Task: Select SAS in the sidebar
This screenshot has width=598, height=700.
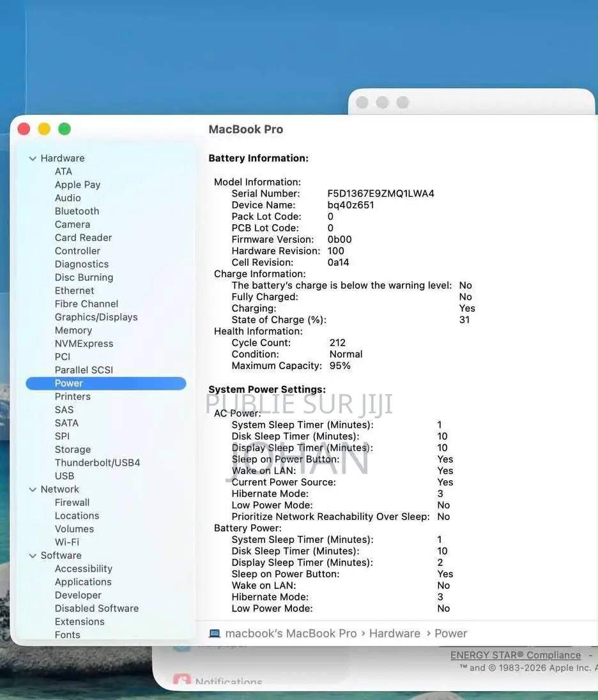Action: click(x=65, y=410)
